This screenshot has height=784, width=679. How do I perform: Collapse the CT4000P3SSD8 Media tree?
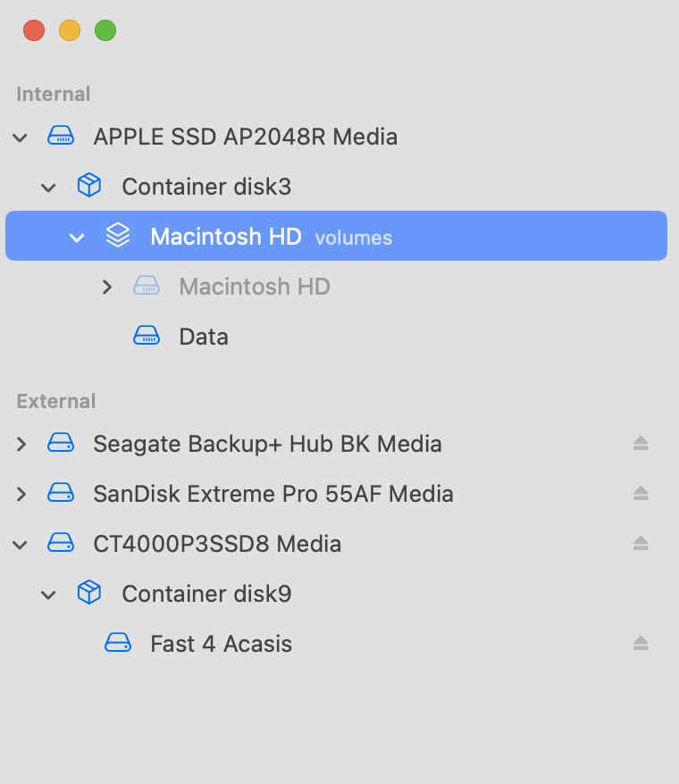click(x=21, y=545)
